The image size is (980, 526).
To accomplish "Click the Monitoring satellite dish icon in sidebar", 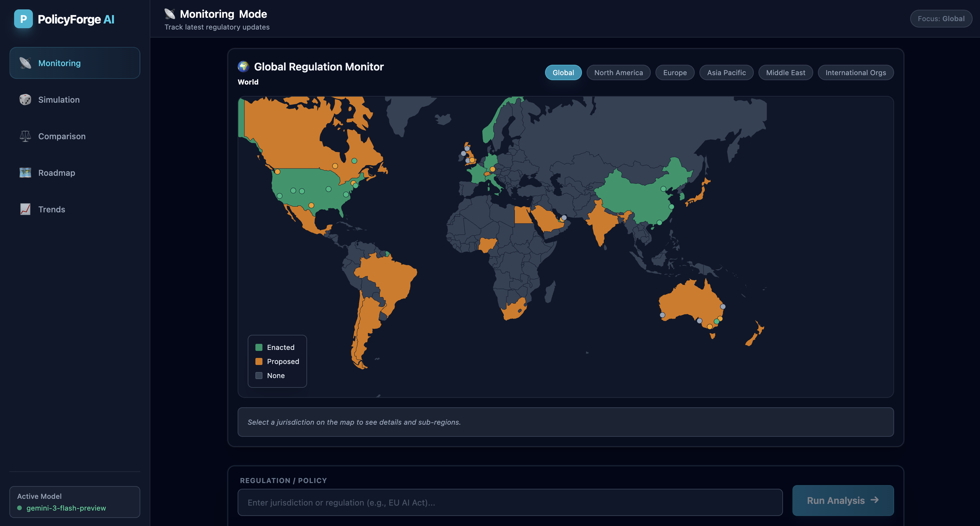I will (25, 63).
